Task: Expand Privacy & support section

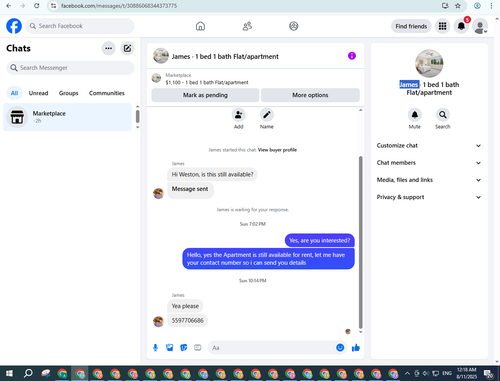Action: click(429, 197)
